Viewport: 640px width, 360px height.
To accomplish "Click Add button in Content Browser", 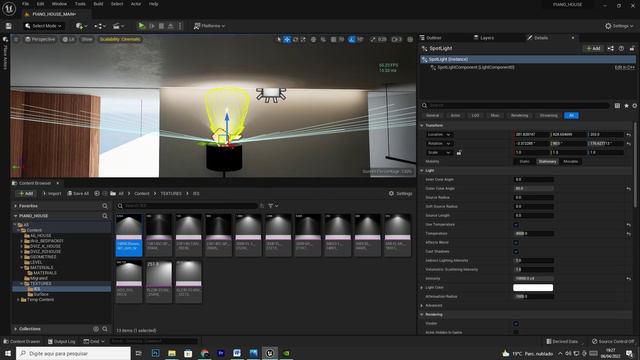I will tap(26, 193).
